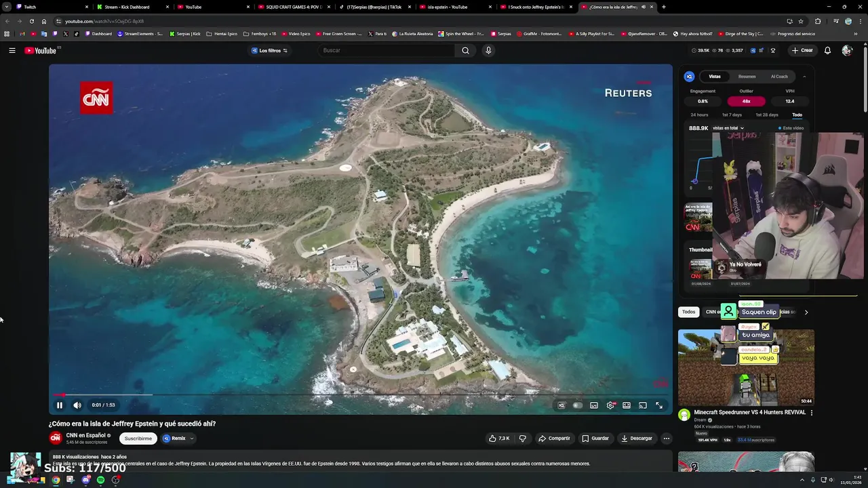Open the Hentai Epico bookmark folder
The width and height of the screenshot is (868, 488).
[x=222, y=34]
